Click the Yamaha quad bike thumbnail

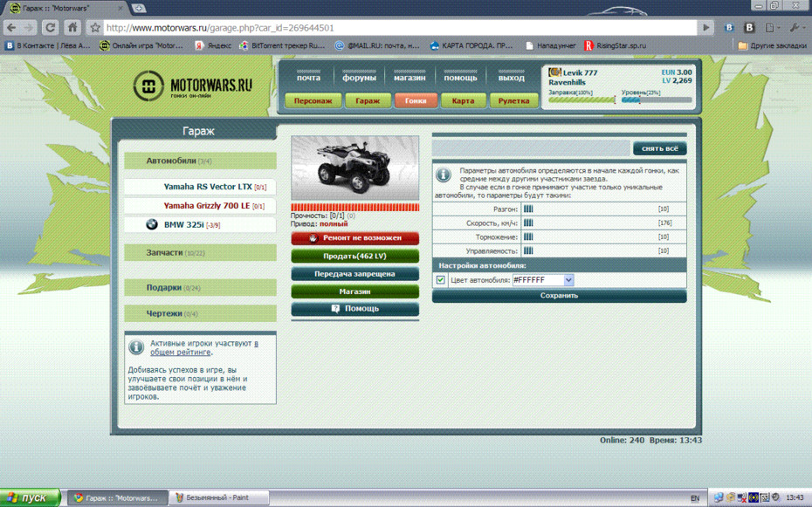(354, 168)
